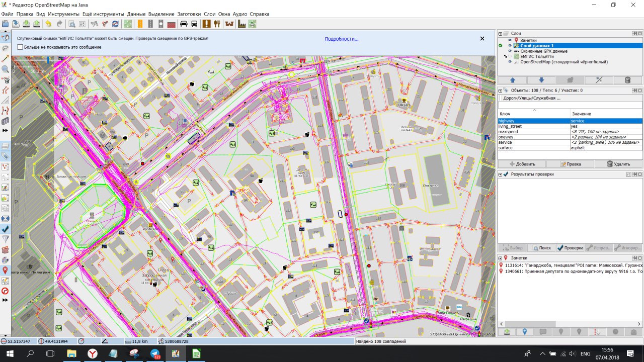Select the lasso selection tool
This screenshot has height=362, width=644.
point(6,48)
